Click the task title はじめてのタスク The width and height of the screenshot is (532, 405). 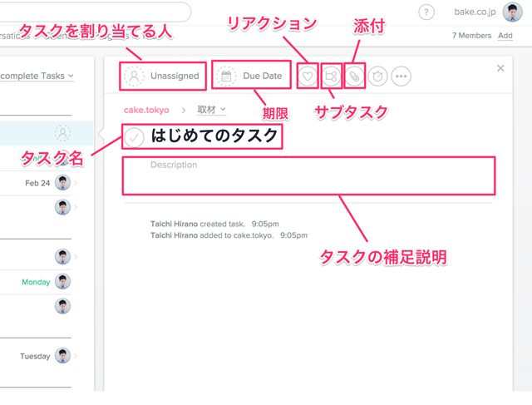(214, 136)
